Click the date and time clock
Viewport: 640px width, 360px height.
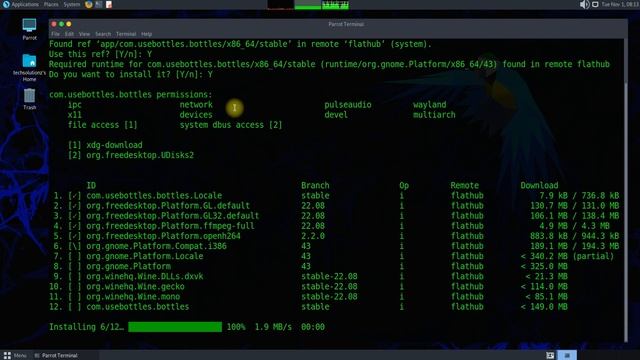(x=620, y=4)
